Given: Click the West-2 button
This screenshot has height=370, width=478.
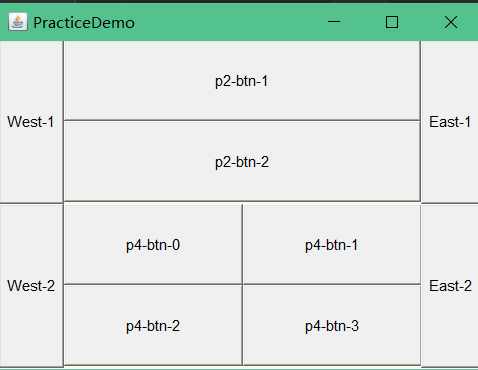Looking at the screenshot, I should click(31, 286).
